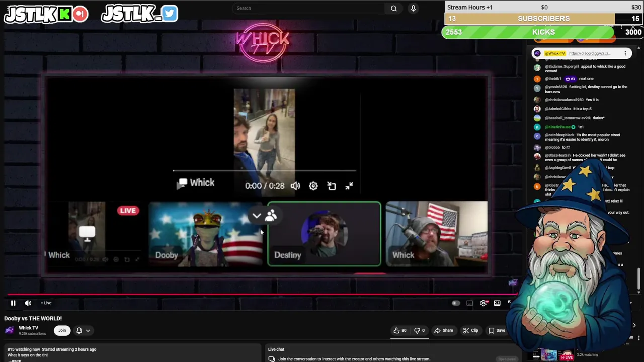Screen dimensions: 644x362
Task: Click the KICKS goal progress bar
Action: tap(542, 32)
